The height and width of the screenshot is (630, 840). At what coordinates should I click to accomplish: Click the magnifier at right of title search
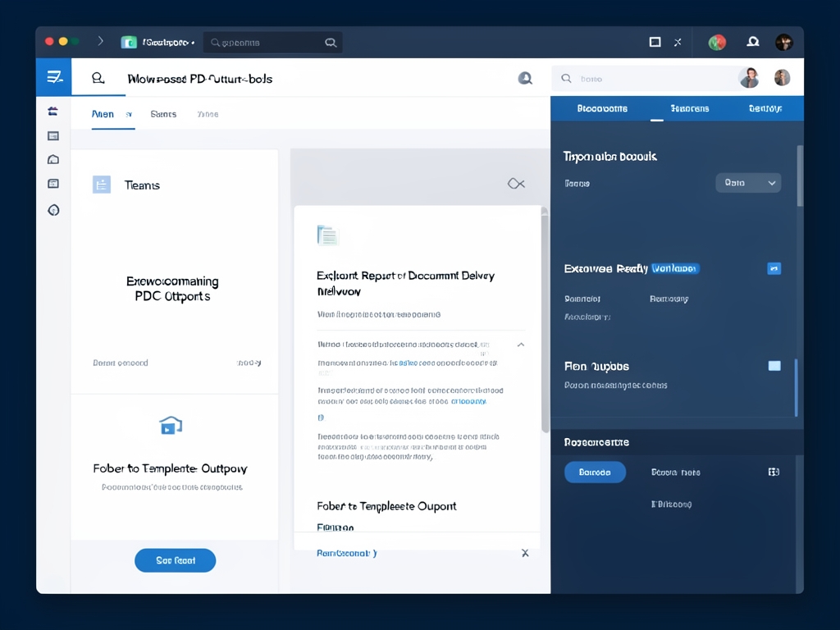click(331, 43)
